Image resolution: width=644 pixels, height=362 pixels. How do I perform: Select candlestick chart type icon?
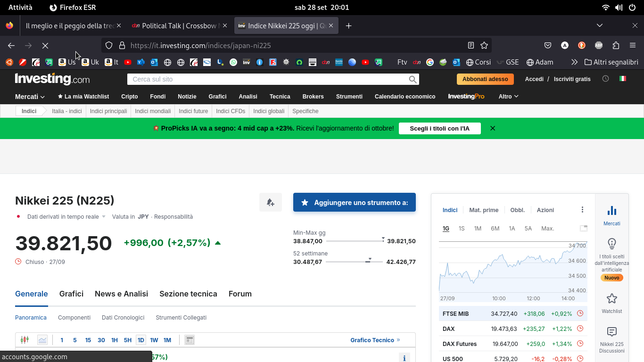click(x=25, y=340)
